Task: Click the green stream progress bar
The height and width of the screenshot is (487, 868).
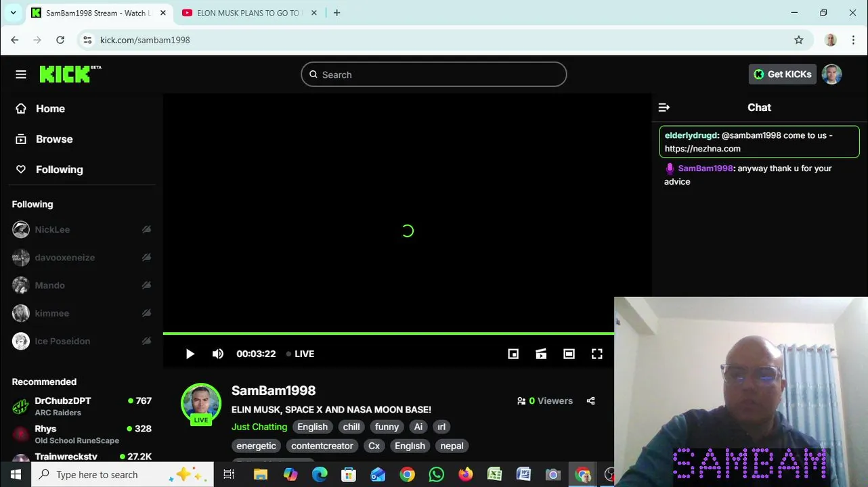Action: (389, 333)
